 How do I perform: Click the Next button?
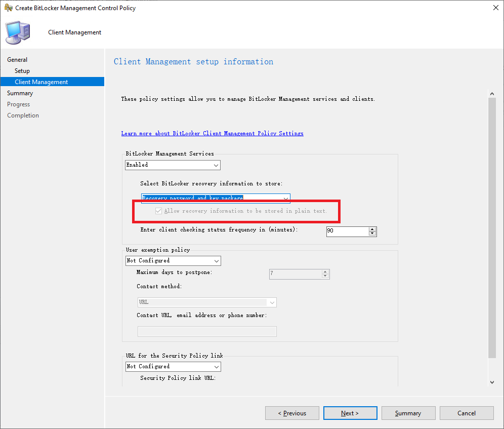click(x=350, y=413)
